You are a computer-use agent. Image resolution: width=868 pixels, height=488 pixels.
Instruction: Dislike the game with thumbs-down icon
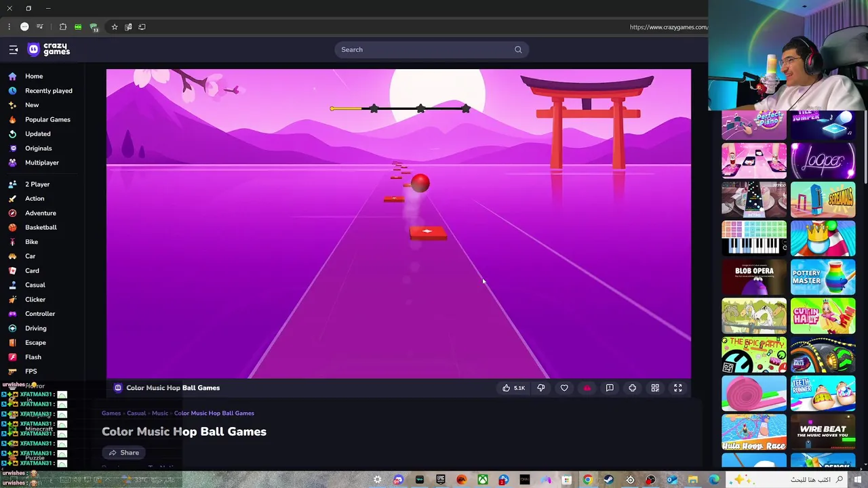tap(541, 388)
